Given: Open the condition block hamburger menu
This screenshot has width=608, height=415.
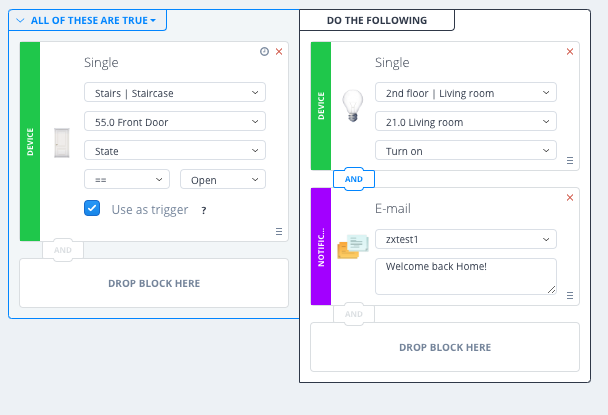Looking at the screenshot, I should coord(279,231).
